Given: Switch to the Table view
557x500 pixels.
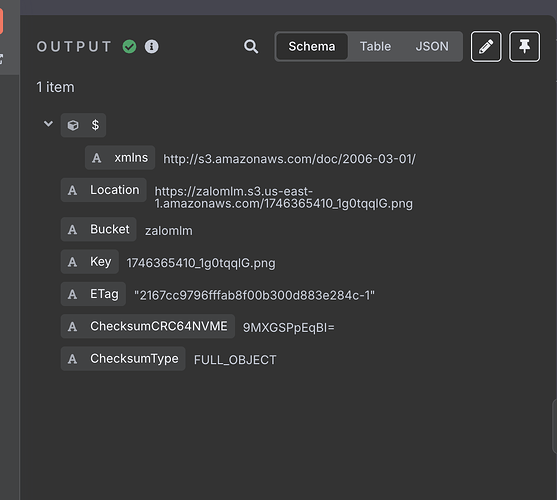Looking at the screenshot, I should [x=375, y=47].
